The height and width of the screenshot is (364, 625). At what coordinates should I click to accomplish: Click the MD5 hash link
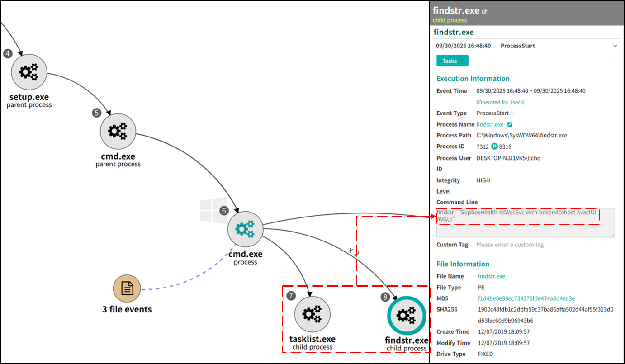click(x=526, y=298)
